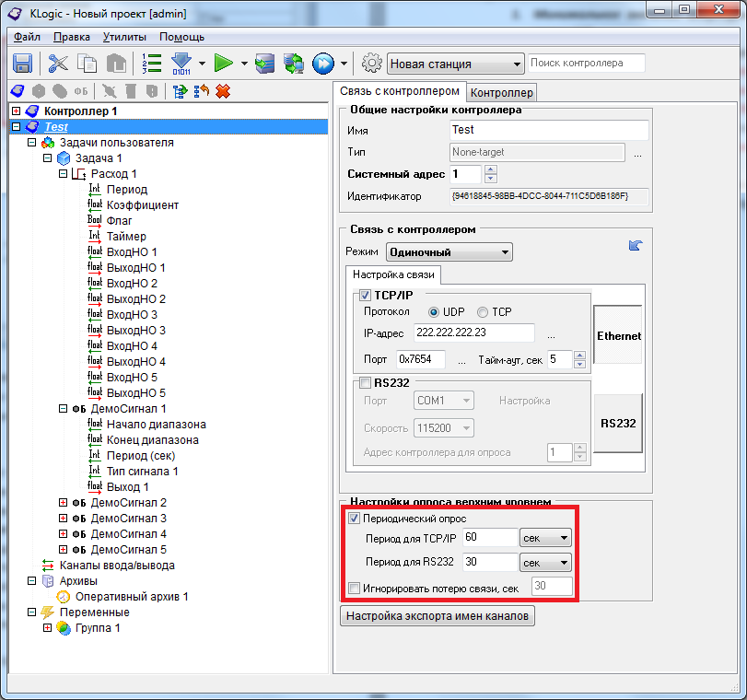Click the blue fast-forward circle icon
This screenshot has width=747, height=700.
[x=322, y=64]
